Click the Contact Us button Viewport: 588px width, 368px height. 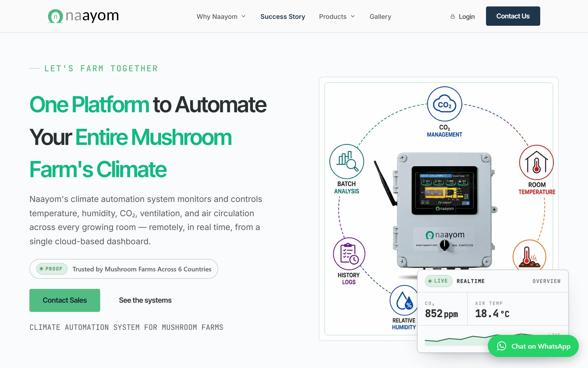513,16
